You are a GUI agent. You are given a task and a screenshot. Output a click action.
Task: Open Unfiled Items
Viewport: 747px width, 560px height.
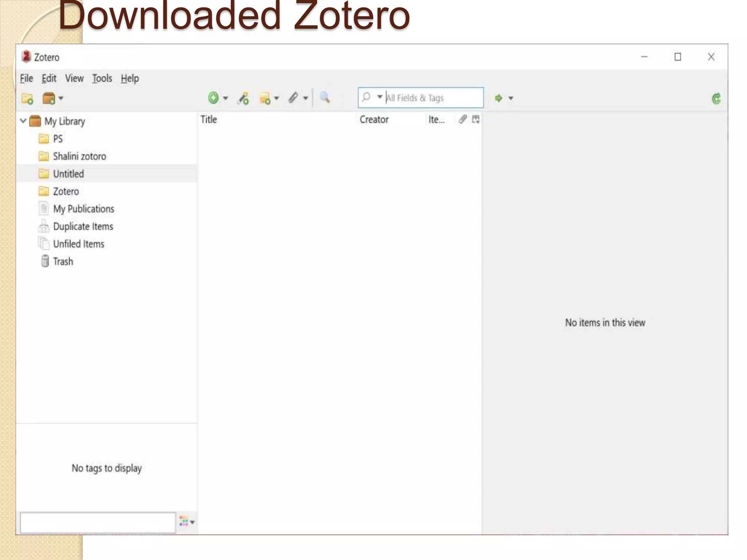point(79,244)
